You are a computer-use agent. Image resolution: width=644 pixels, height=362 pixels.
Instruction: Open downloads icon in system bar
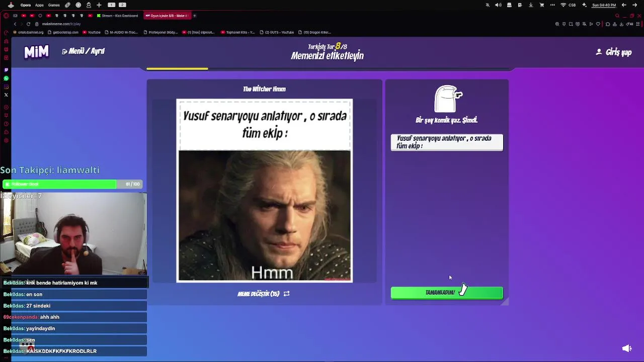tap(530, 5)
